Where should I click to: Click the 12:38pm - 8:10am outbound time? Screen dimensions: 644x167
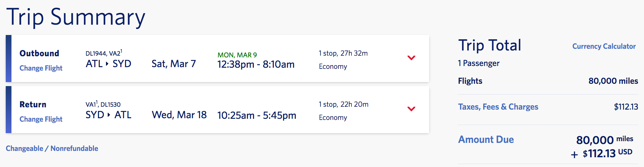pyautogui.click(x=256, y=65)
